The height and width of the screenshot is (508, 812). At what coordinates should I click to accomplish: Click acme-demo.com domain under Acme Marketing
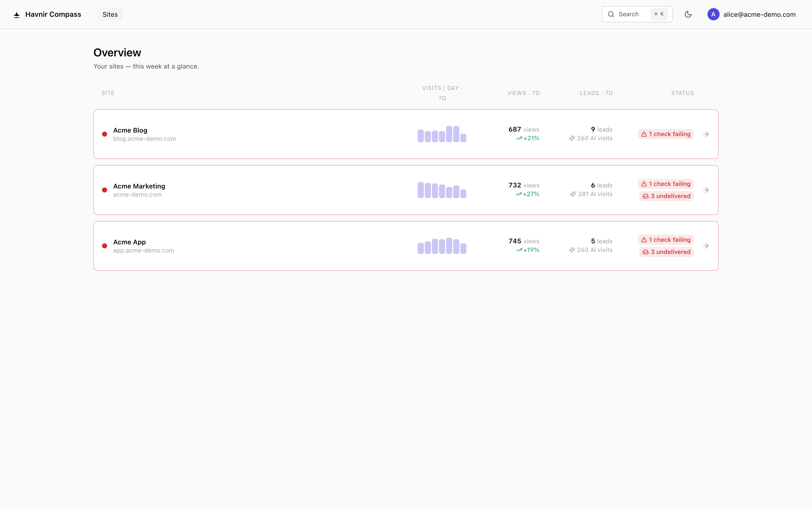(x=137, y=195)
